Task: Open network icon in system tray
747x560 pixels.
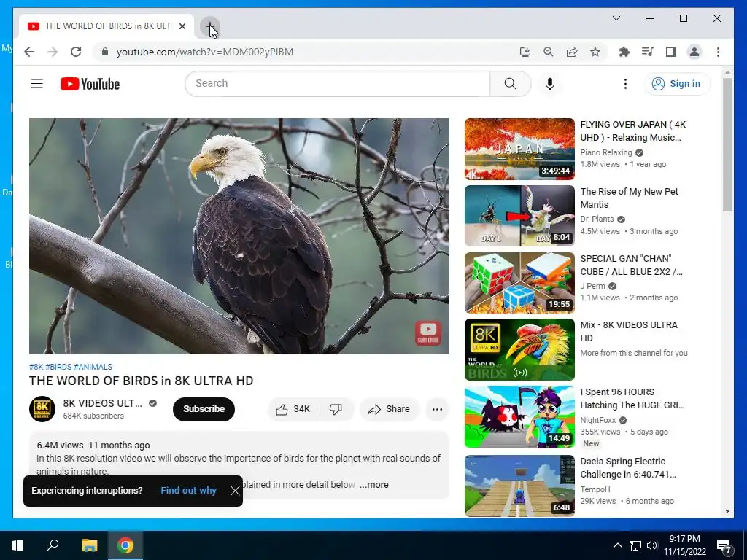Action: pyautogui.click(x=635, y=545)
